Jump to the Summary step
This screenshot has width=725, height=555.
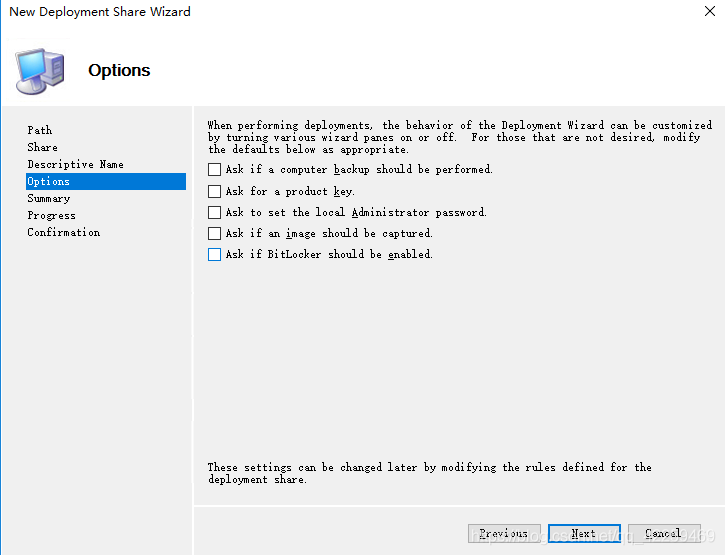pyautogui.click(x=49, y=198)
